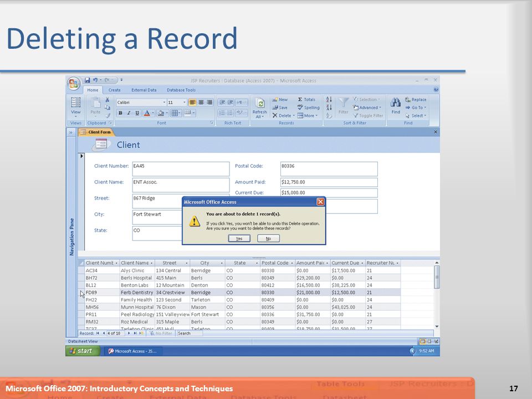The width and height of the screenshot is (532, 399).
Task: Toggle Italic formatting
Action: coord(129,113)
